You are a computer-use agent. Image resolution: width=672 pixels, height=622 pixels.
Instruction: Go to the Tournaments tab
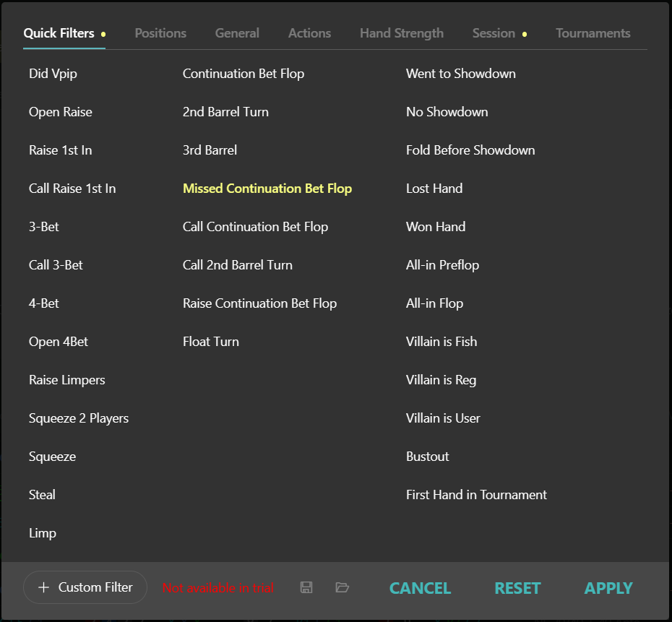pyautogui.click(x=593, y=33)
